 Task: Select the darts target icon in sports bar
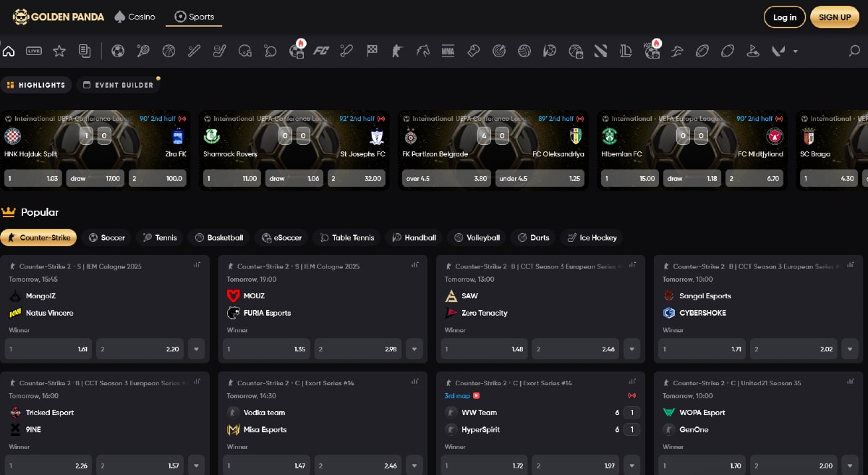[499, 51]
